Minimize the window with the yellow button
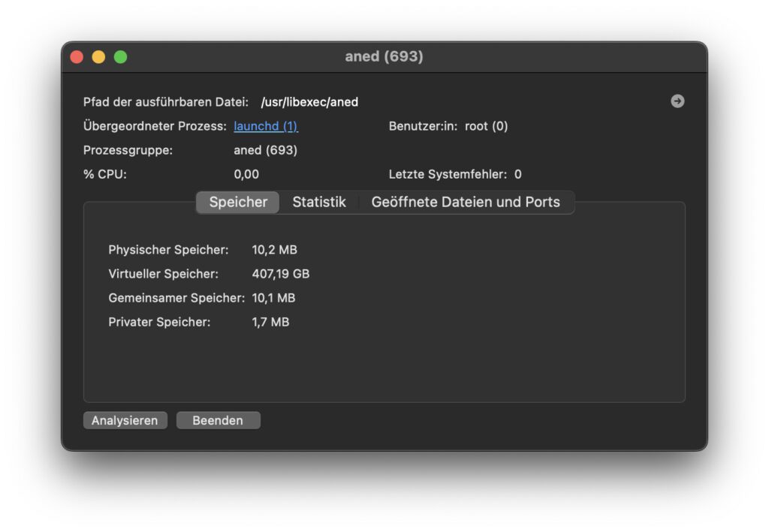769x532 pixels. 98,57
